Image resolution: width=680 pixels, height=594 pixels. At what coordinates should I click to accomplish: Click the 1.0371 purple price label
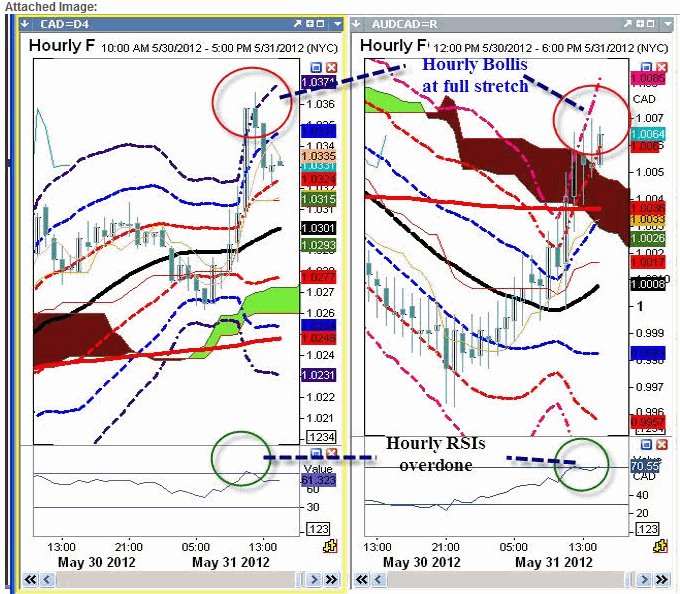click(x=318, y=82)
